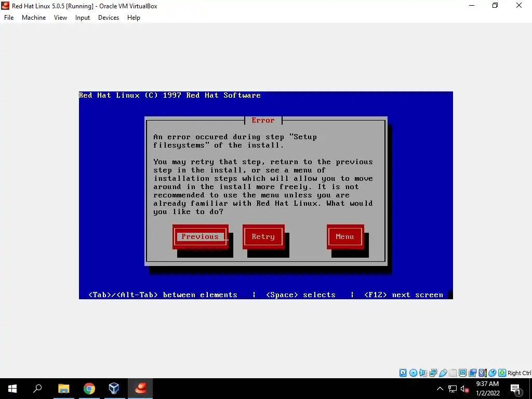This screenshot has height=399, width=532.
Task: Click the USB devices status icon
Action: click(x=443, y=373)
